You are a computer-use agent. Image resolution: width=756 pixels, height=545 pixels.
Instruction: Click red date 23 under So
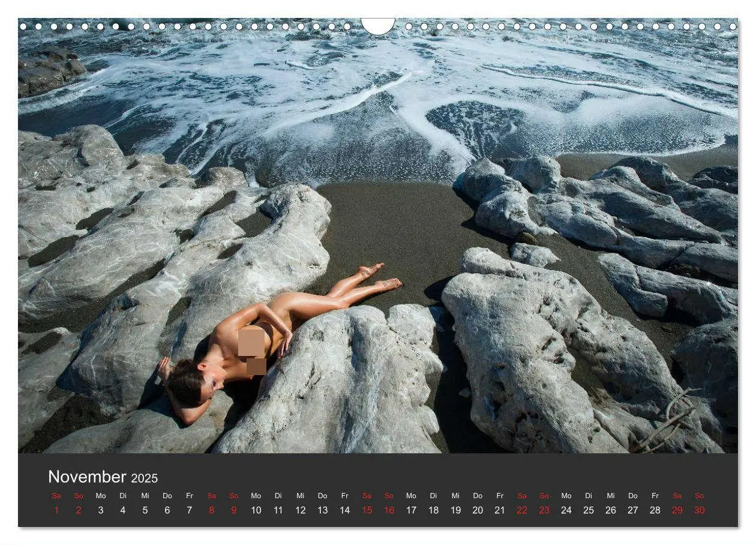tap(544, 510)
